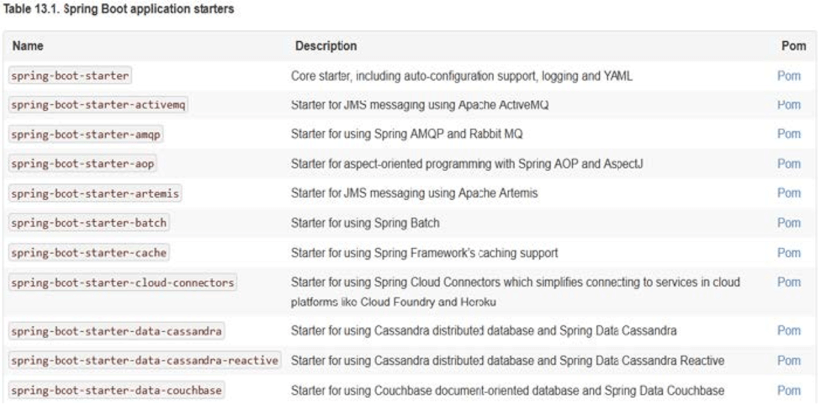The width and height of the screenshot is (818, 404).
Task: Open the Pom link for the data-couchbase starter
Action: tap(788, 390)
